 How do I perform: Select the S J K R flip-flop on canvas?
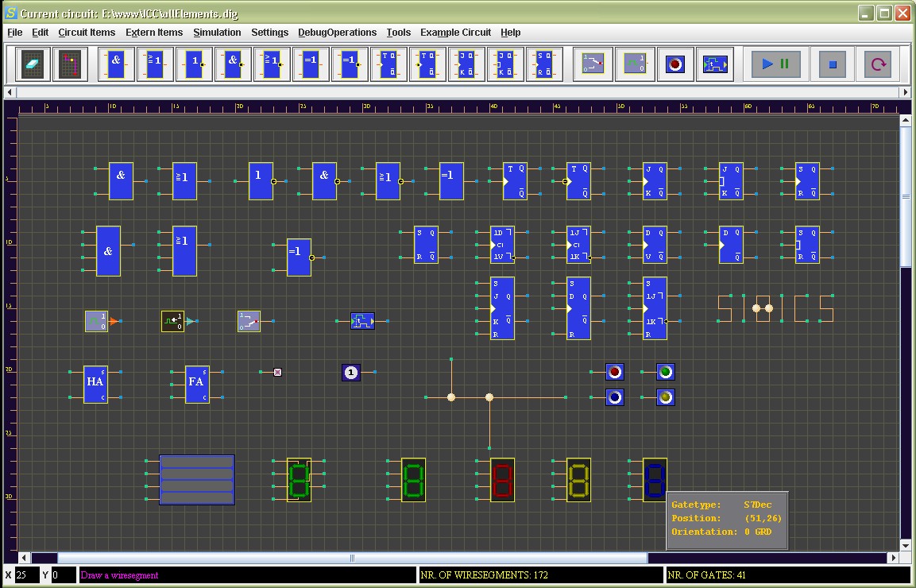502,308
